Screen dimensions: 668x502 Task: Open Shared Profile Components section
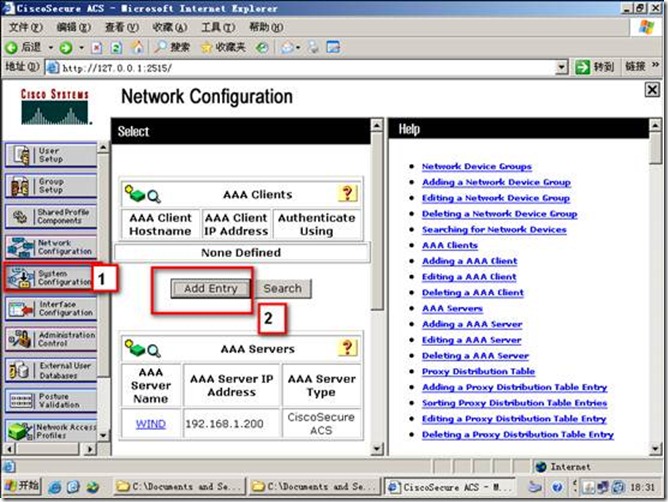tap(51, 216)
